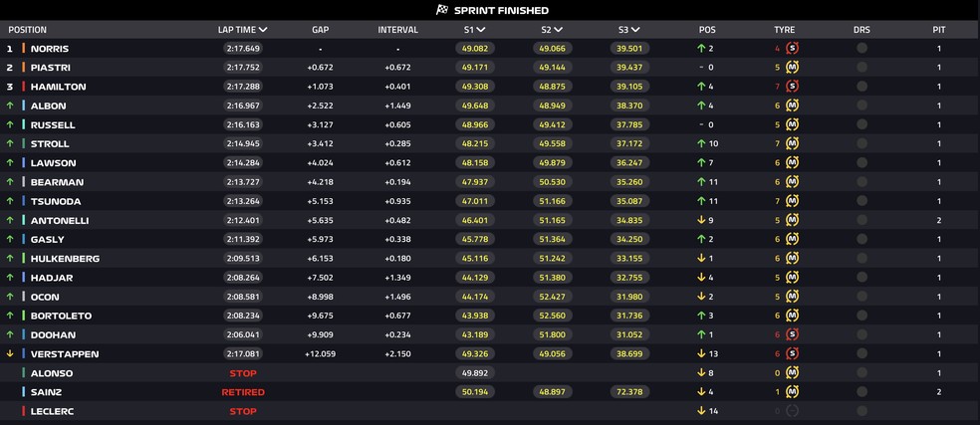Viewport: 980px width, 425px height.
Task: Click the Gap column header
Action: [x=320, y=30]
